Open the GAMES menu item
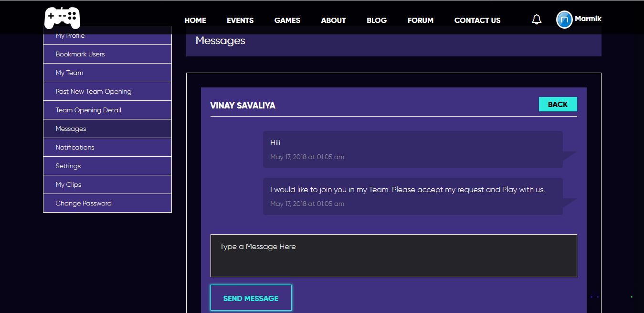Screen dimensions: 644x313 (x=287, y=20)
